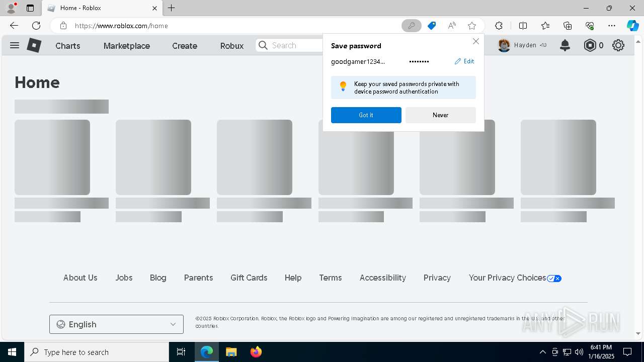This screenshot has height=362, width=644.
Task: Open the Create menu item
Action: 185,46
